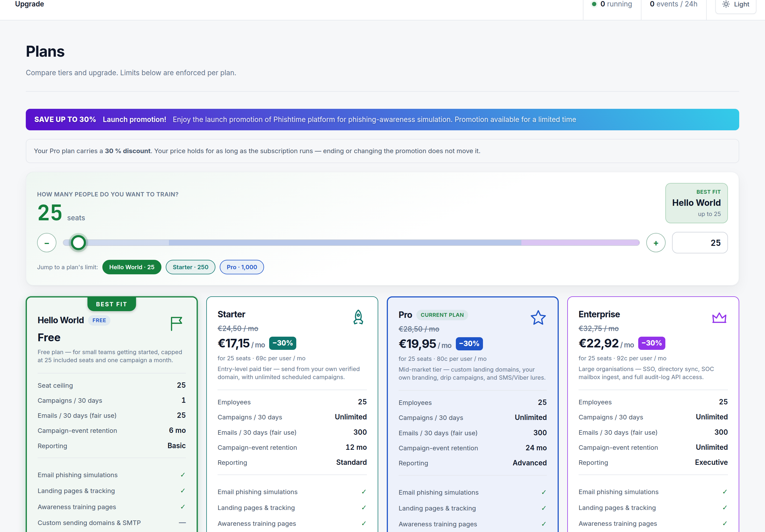Jump to Starter · 250 limit
765x532 pixels.
coord(190,267)
